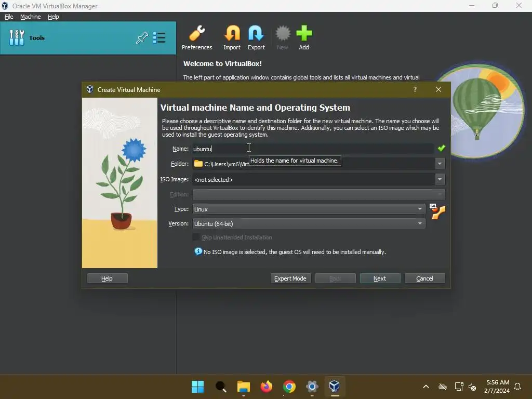Click the Welcome to VirtualBox! heading
Screen dimensions: 532x399
(222, 63)
